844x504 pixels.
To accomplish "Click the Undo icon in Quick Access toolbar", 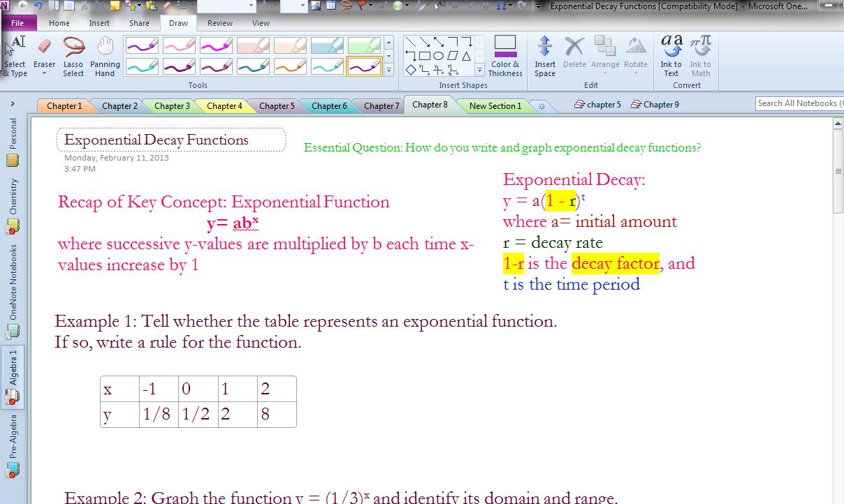I will pos(39,6).
